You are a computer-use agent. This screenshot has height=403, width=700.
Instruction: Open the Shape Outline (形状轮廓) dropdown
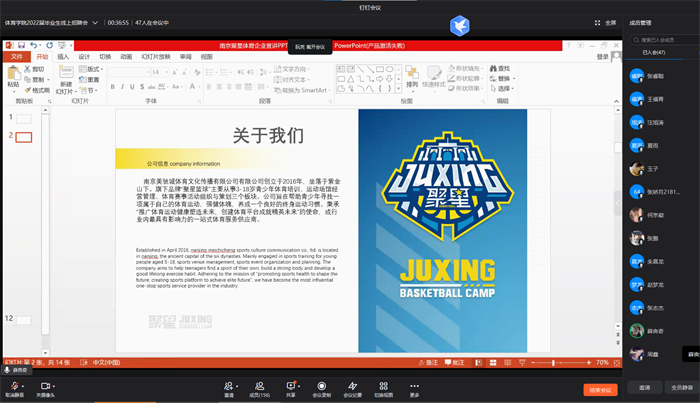[x=466, y=78]
